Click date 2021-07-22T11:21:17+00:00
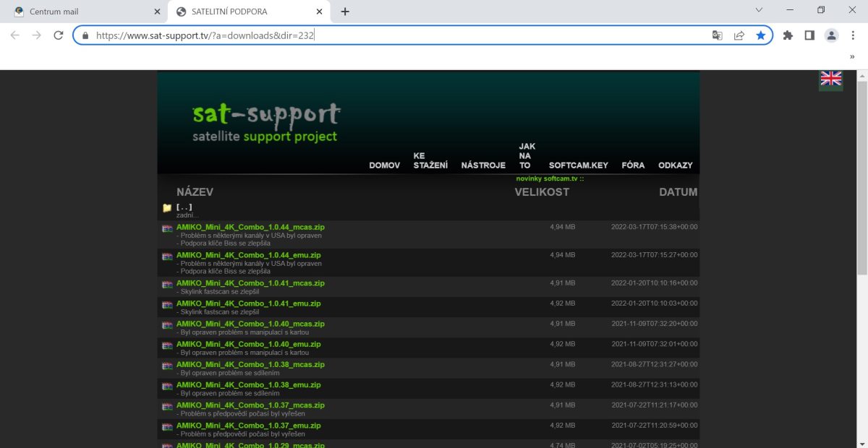Viewport: 868px width, 448px height. [655, 405]
